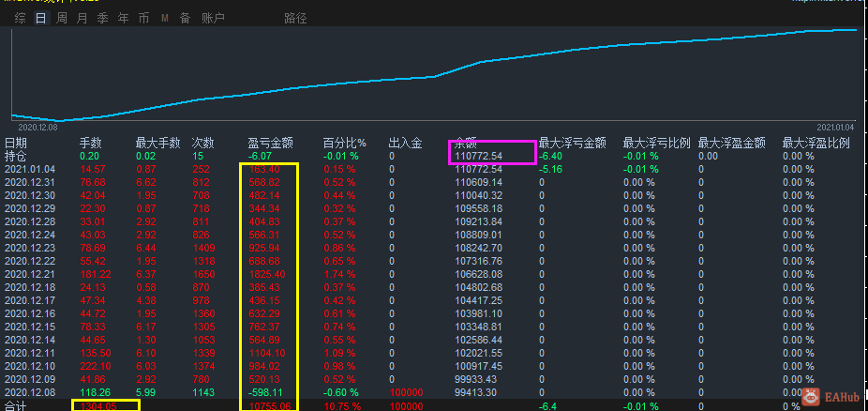Click the profit value 925.94
The width and height of the screenshot is (868, 411).
pos(264,248)
